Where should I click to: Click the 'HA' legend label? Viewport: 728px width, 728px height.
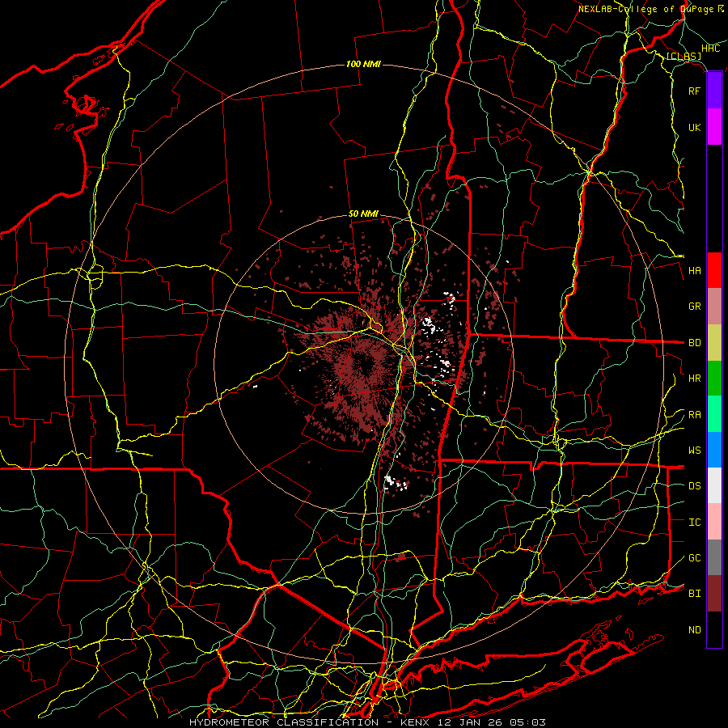pyautogui.click(x=694, y=271)
